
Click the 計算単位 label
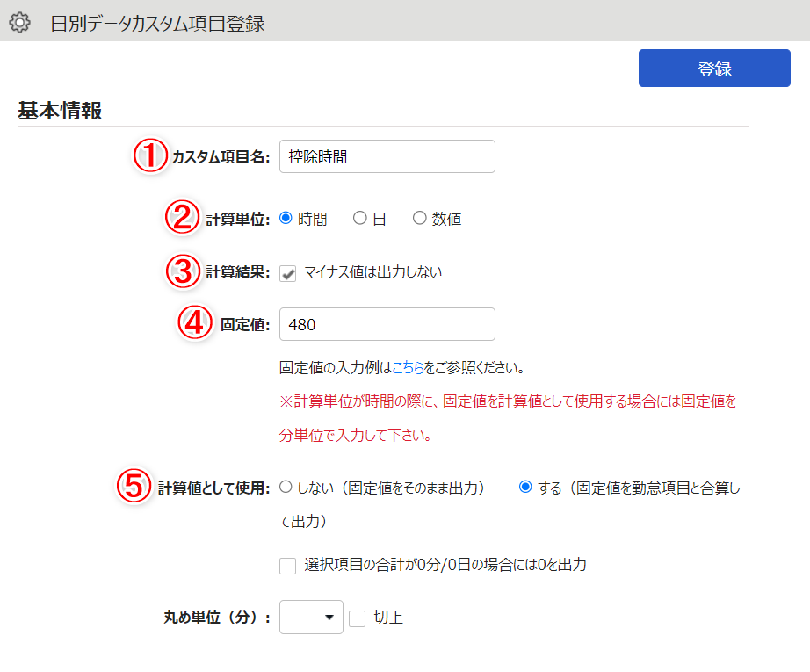click(x=237, y=219)
